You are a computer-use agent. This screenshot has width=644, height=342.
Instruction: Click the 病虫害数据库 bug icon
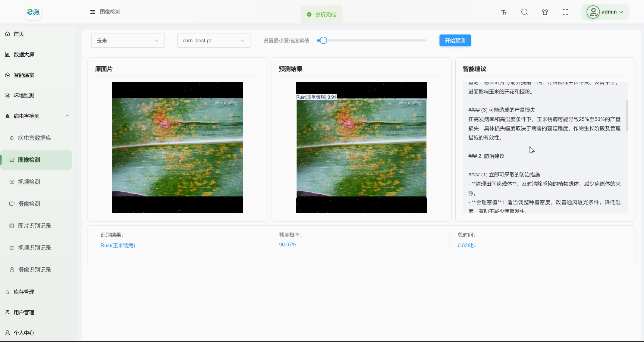tap(12, 138)
